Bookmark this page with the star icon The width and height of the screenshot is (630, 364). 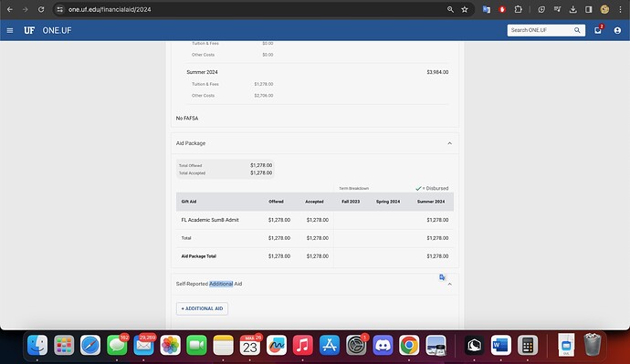pyautogui.click(x=465, y=9)
